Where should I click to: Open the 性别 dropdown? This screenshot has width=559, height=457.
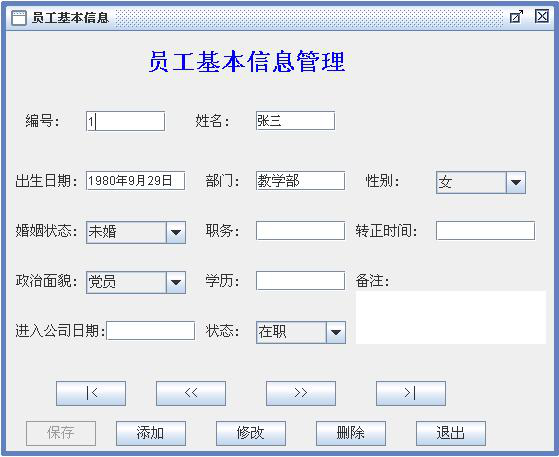point(516,183)
